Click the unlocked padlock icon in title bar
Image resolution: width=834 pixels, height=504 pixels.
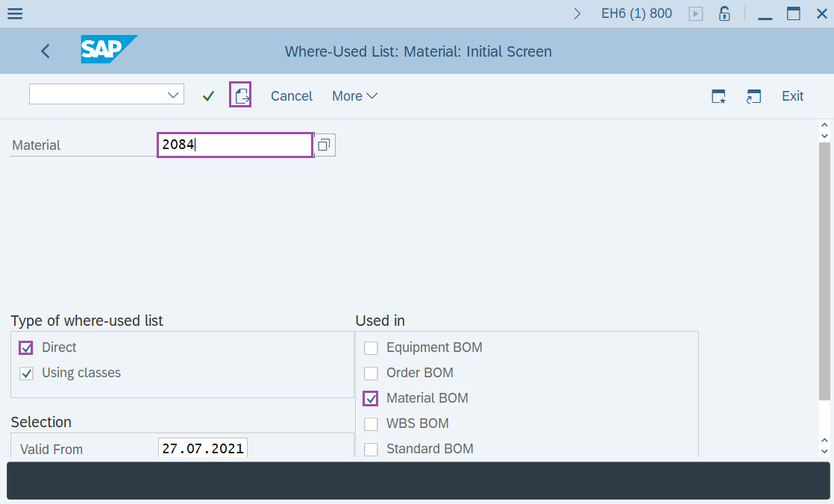(724, 13)
